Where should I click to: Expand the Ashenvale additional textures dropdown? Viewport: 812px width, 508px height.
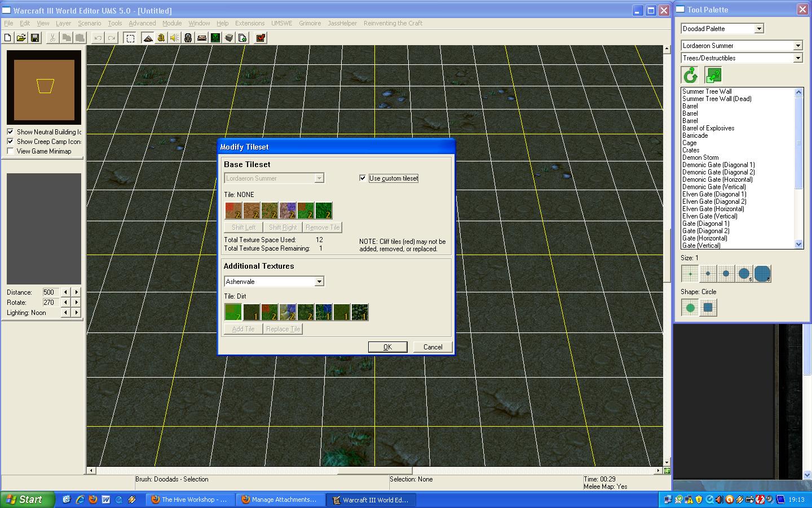(x=319, y=281)
